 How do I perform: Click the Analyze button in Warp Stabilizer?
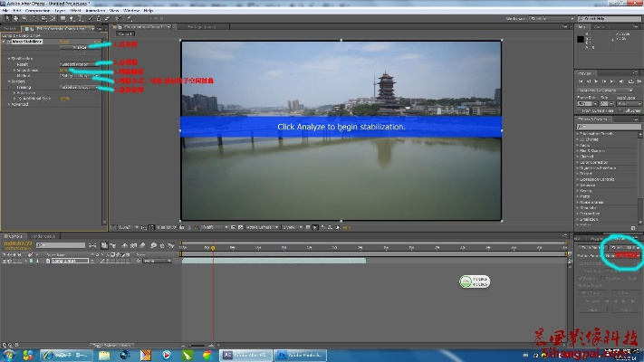coord(80,47)
